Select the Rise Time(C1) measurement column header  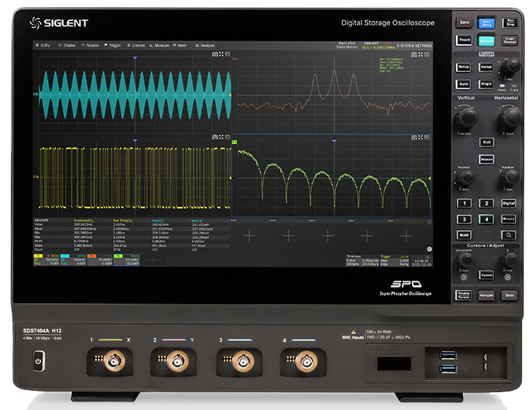[x=123, y=220]
